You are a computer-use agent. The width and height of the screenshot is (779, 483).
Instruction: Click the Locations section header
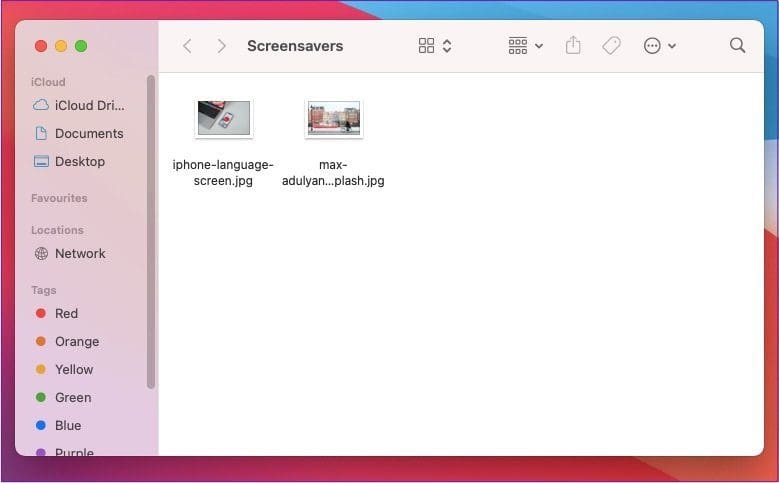(x=57, y=230)
